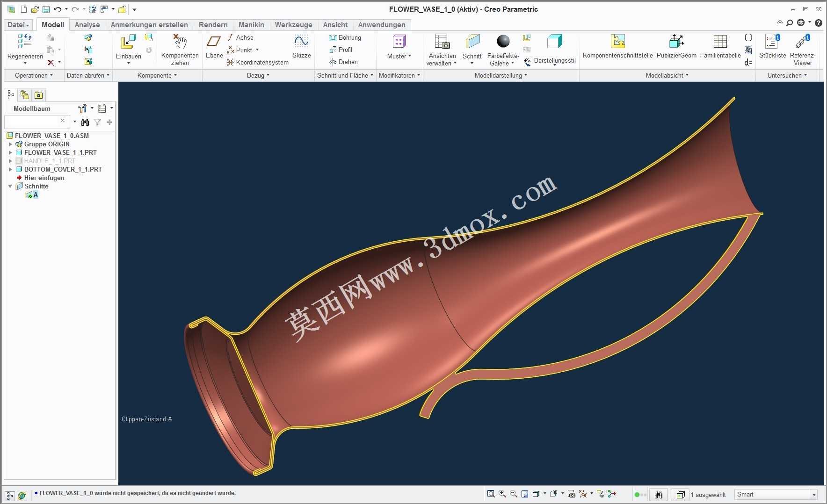Collapse the Schnitte node

[10, 186]
